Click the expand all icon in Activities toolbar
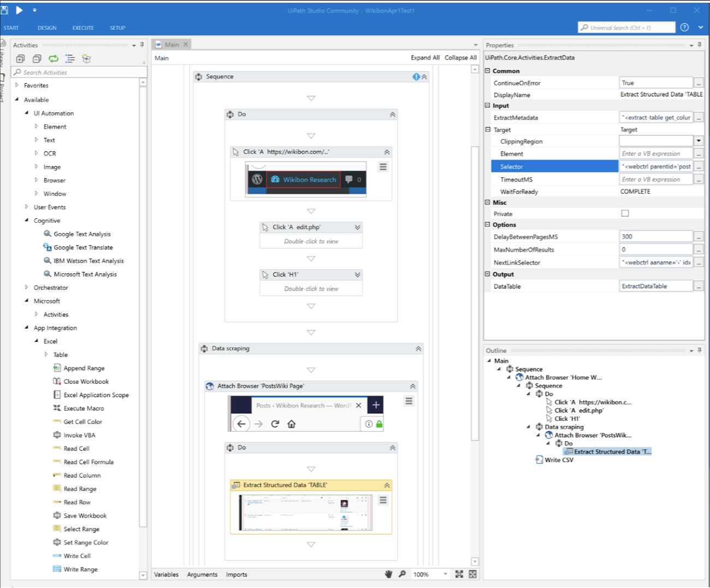This screenshot has width=710, height=588. tap(20, 58)
